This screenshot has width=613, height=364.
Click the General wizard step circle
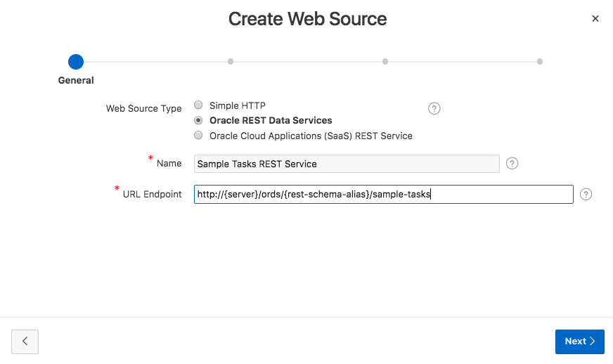[x=76, y=61]
